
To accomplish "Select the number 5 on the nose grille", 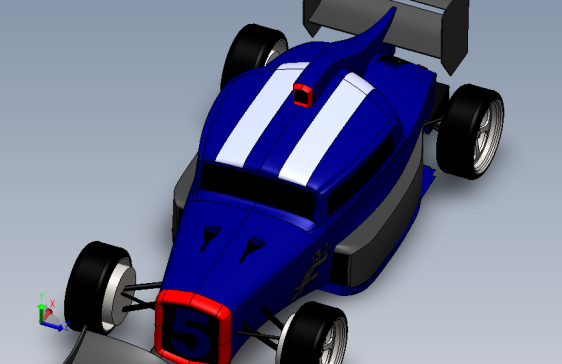I will (x=191, y=333).
